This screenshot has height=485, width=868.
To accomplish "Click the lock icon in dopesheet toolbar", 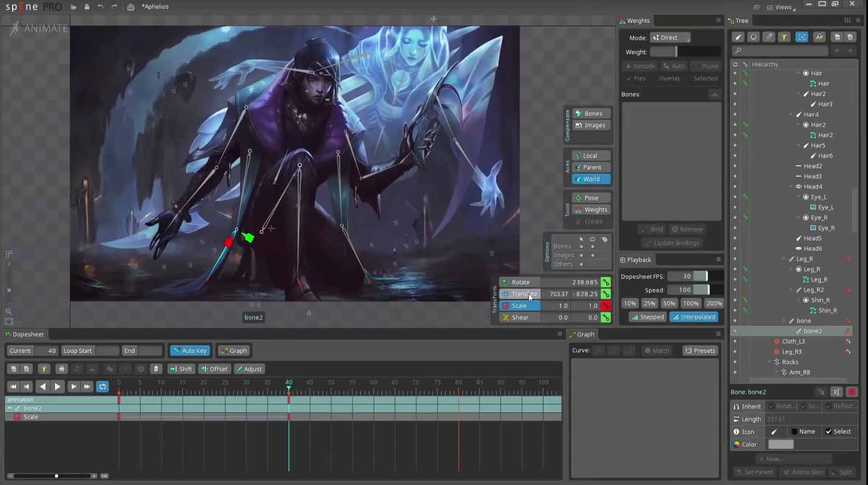I will click(61, 369).
